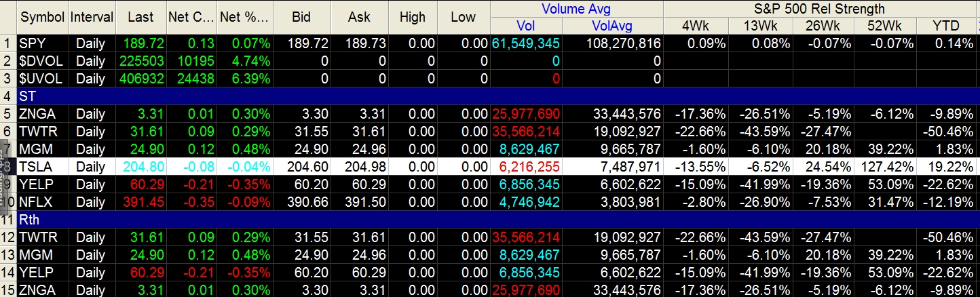Select the Bid column header
The image size is (980, 297).
[303, 17]
